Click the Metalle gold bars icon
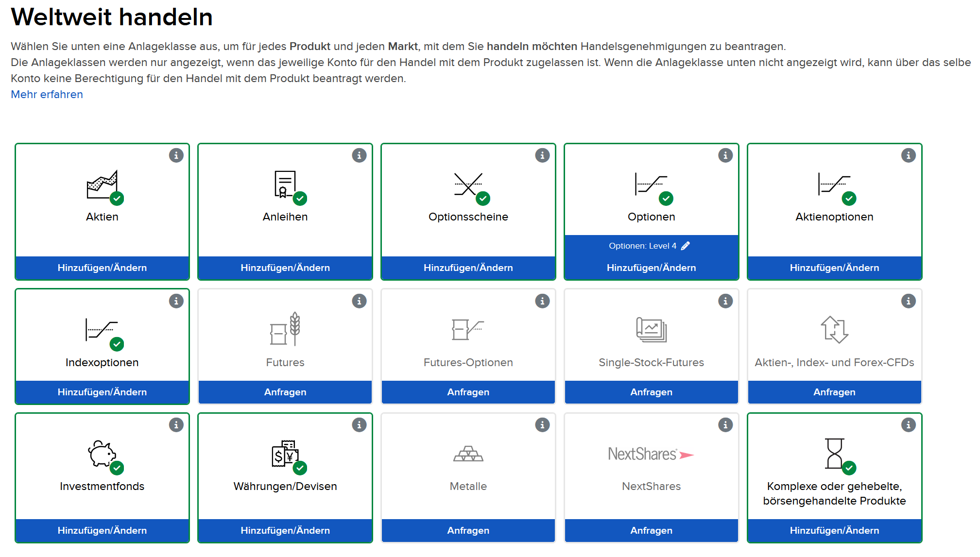Image resolution: width=980 pixels, height=557 pixels. coord(468,454)
